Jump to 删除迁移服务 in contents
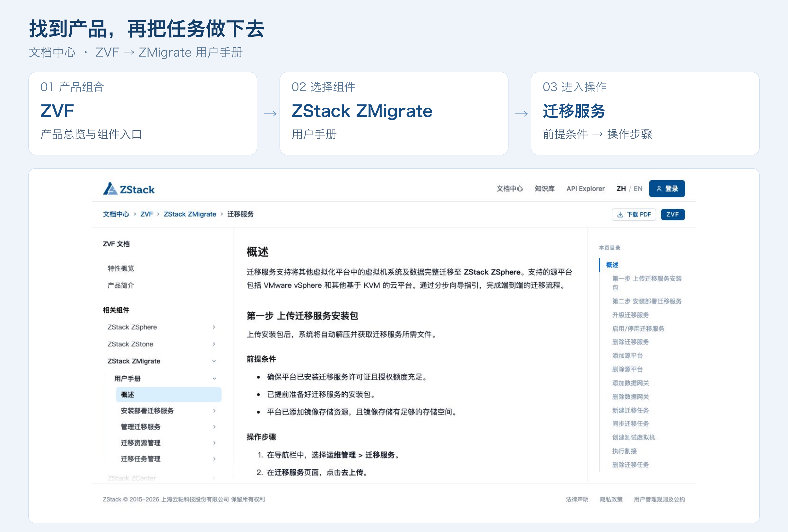The image size is (788, 532). coord(630,342)
